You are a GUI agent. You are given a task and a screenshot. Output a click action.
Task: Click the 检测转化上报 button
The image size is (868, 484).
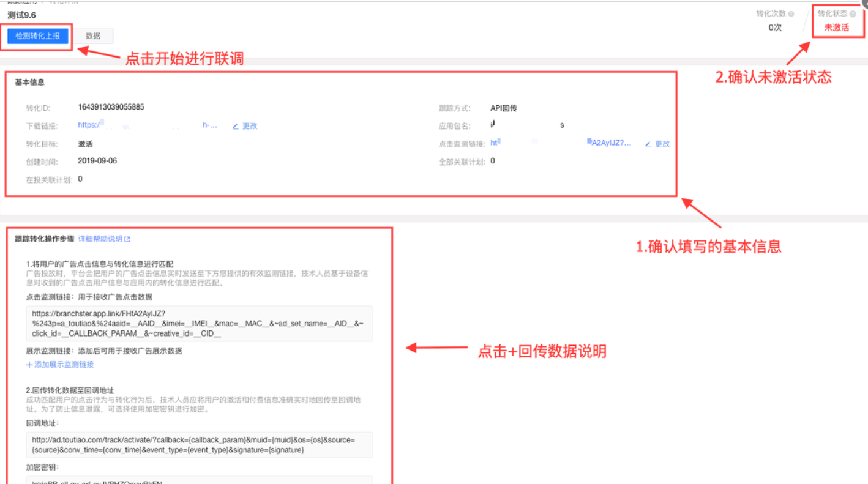coord(37,36)
